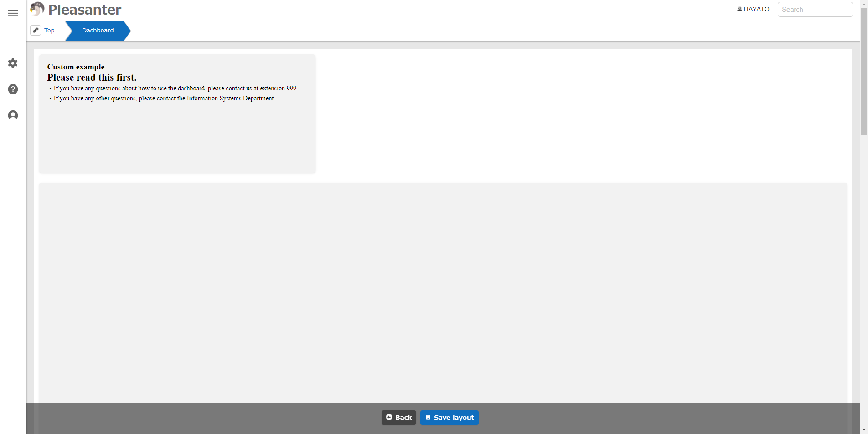Screen dimensions: 868x434
Task: Focus the Search input field
Action: click(x=815, y=9)
